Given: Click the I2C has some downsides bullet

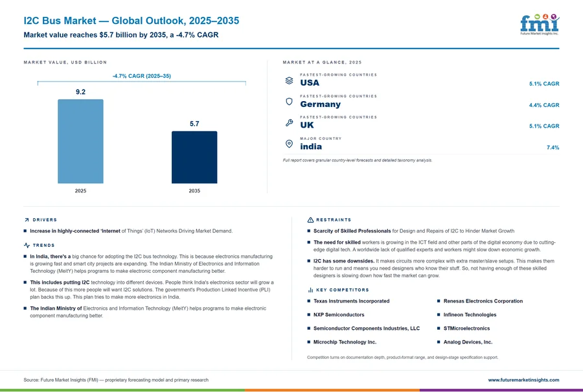Looking at the screenshot, I should [x=433, y=268].
